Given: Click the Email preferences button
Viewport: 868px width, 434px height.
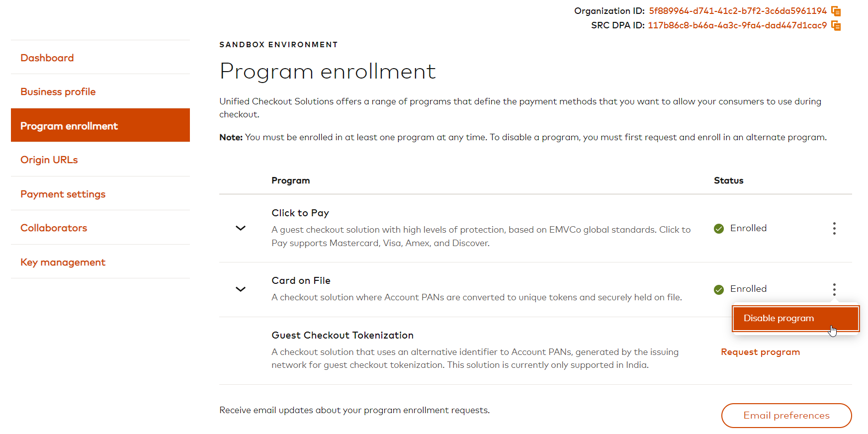Looking at the screenshot, I should 786,415.
